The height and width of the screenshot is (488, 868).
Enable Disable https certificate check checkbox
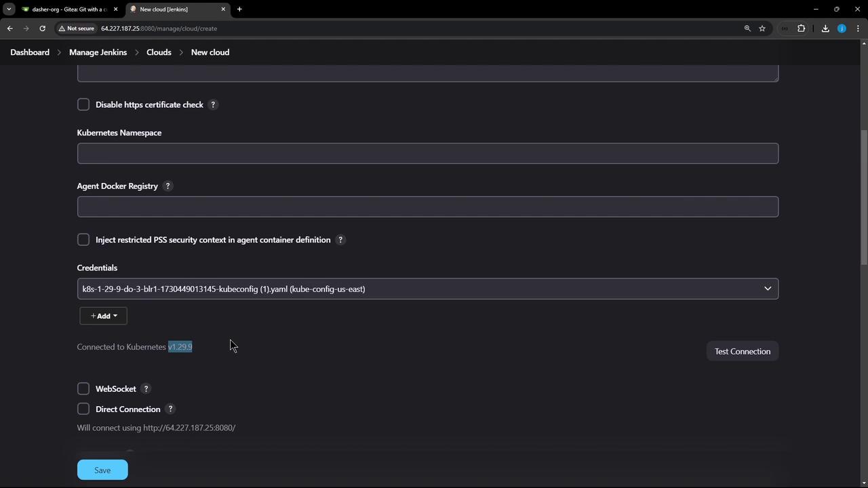click(x=83, y=104)
